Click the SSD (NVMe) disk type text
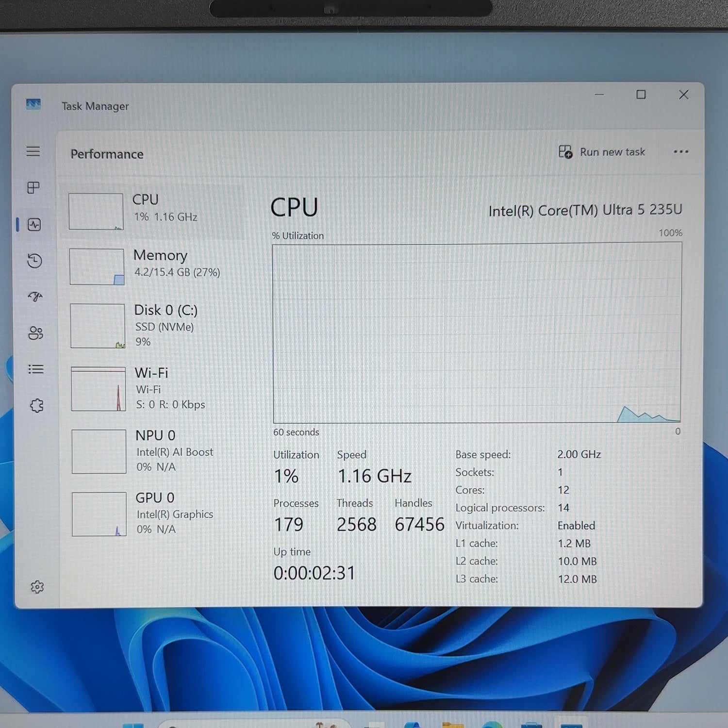 [165, 327]
